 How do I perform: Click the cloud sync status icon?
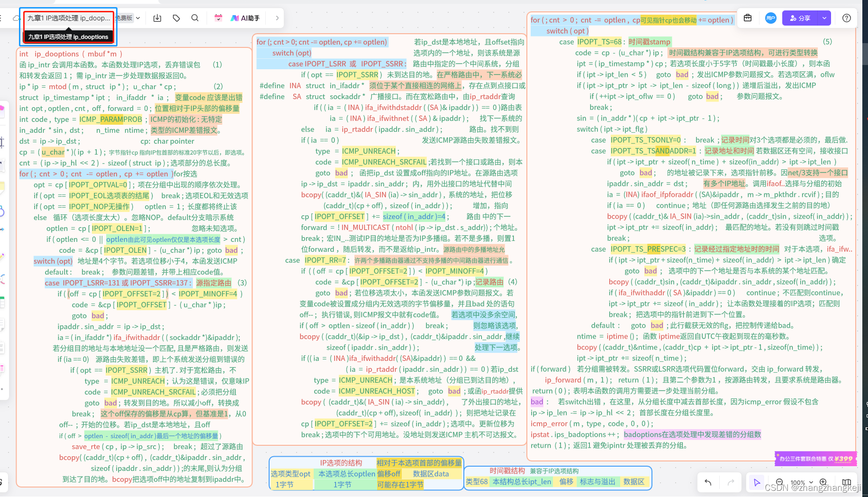coord(16,18)
